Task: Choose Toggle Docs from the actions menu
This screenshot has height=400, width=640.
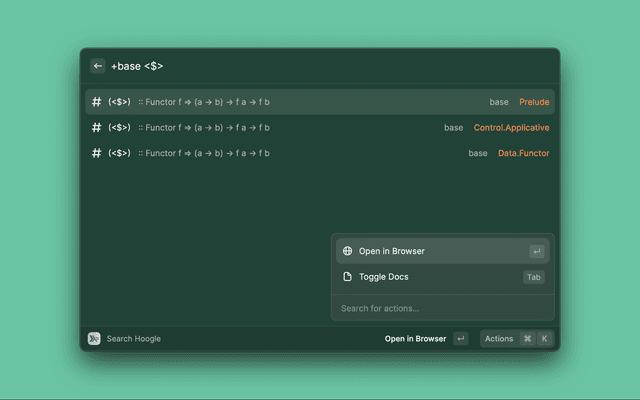Action: pos(384,277)
